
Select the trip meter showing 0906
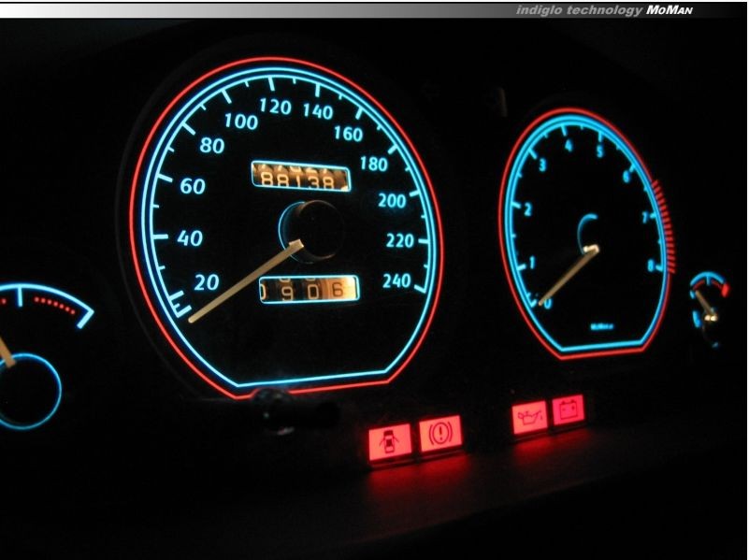click(x=309, y=290)
